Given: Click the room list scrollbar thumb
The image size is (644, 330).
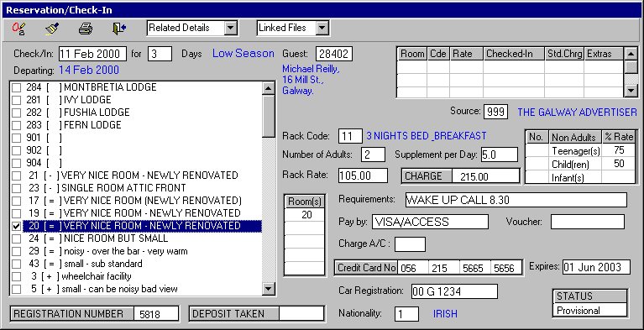Looking at the screenshot, I should pyautogui.click(x=269, y=117).
